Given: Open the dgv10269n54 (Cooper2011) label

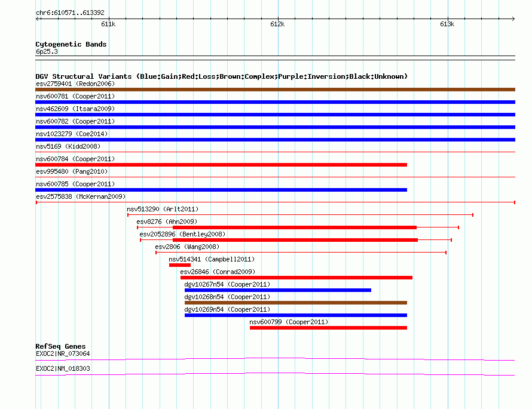Looking at the screenshot, I should pyautogui.click(x=227, y=309).
